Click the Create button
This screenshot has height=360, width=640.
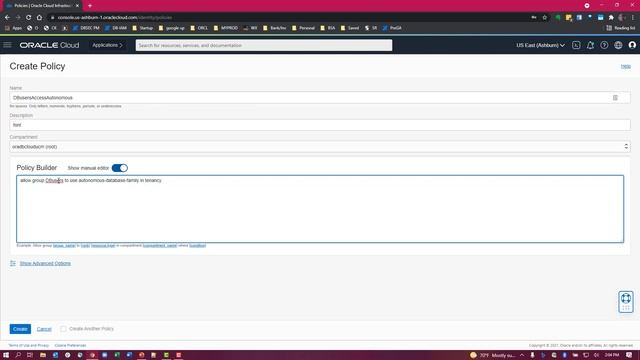point(20,329)
